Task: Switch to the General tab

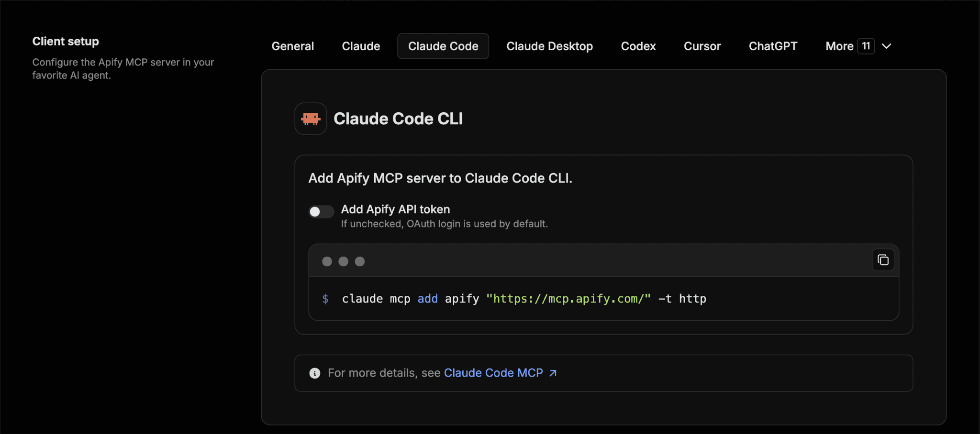Action: tap(293, 46)
